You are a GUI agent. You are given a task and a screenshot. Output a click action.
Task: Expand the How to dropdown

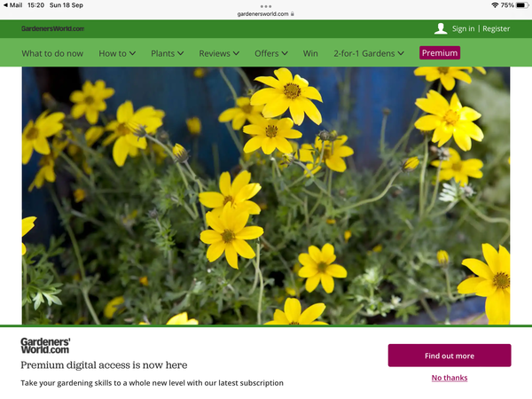coord(117,53)
